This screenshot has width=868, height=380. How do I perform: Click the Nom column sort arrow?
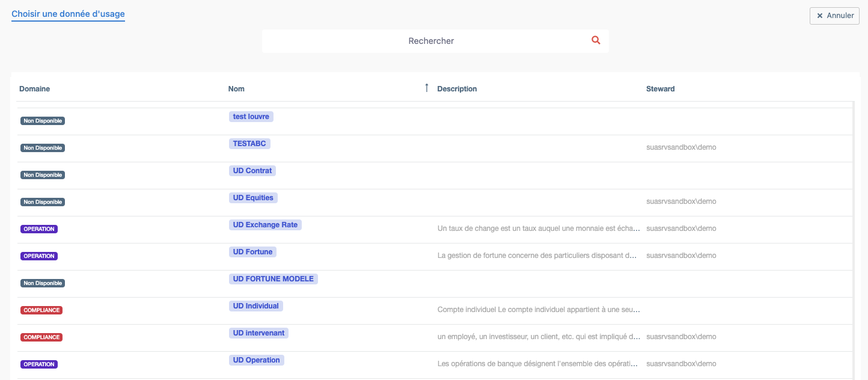point(427,88)
